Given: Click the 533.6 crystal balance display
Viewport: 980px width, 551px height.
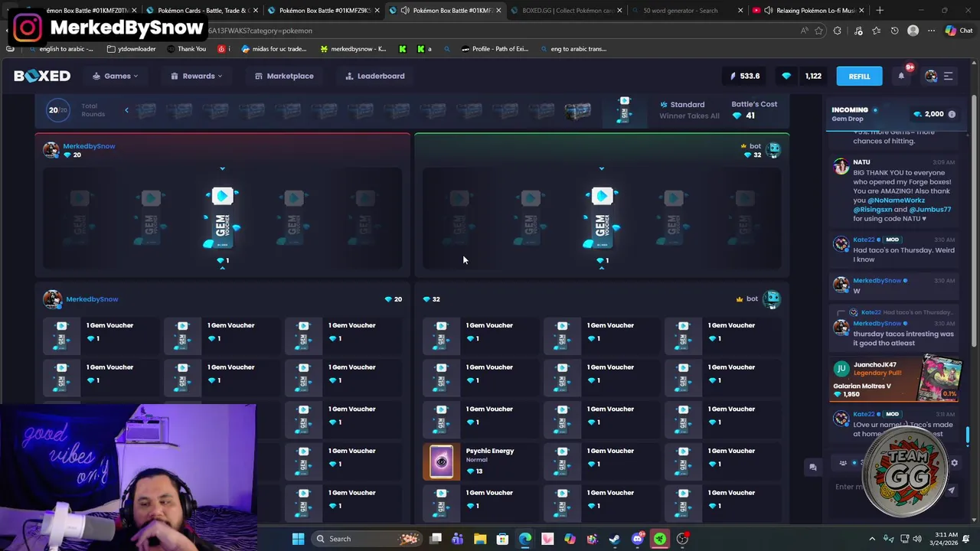Looking at the screenshot, I should 744,76.
